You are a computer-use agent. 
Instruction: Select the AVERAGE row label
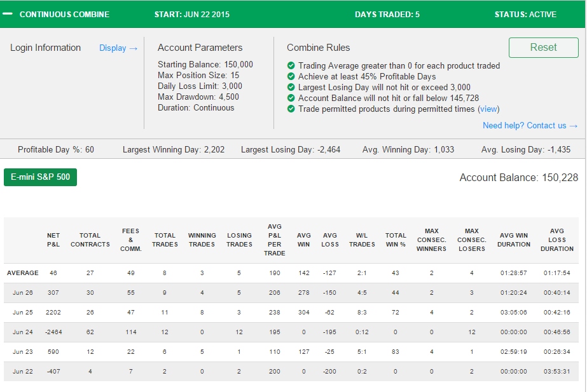click(x=23, y=273)
